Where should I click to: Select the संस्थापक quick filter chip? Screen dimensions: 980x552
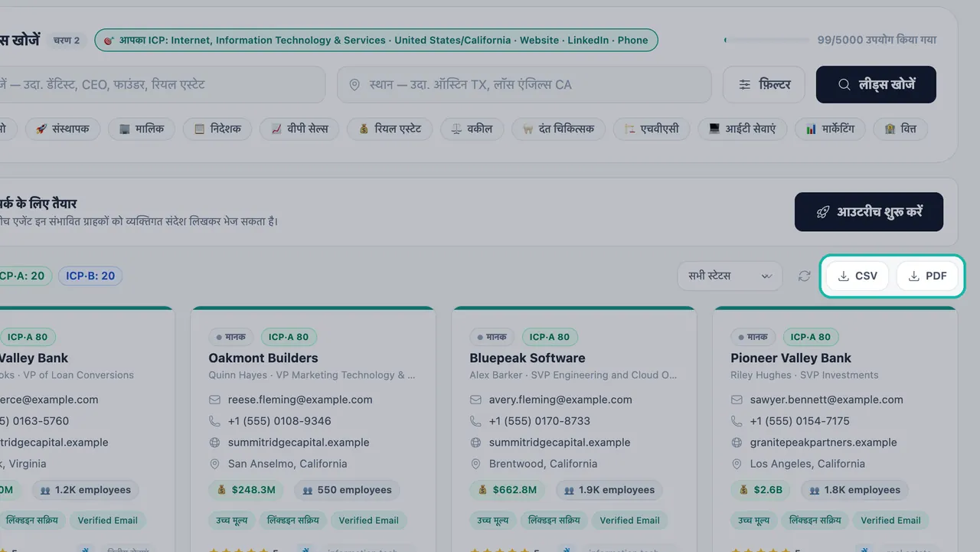click(x=62, y=129)
